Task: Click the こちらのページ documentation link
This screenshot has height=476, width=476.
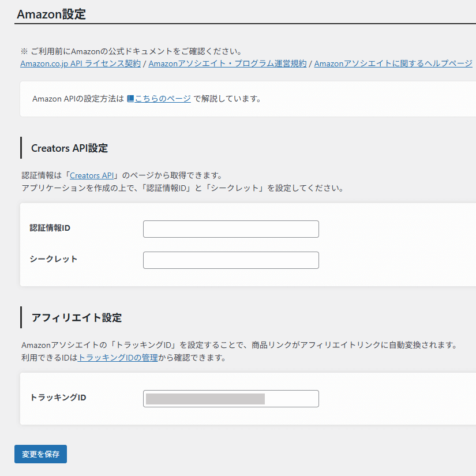Action: pos(163,98)
